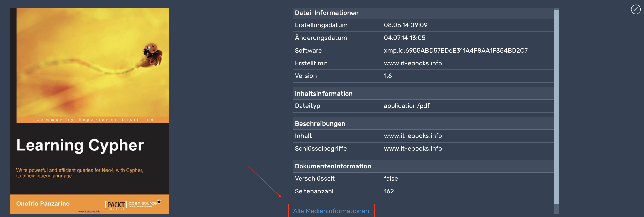Click the Schlüsselbegriffe www.it-ebooks.info value
Screen dimensions: 644x217
413,149
